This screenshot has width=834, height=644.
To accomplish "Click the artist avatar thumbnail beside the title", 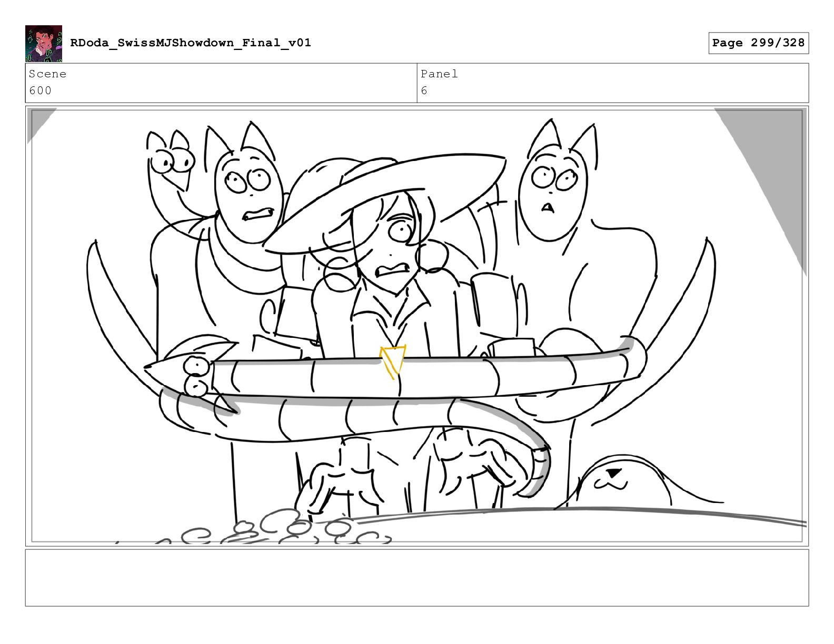I will [44, 44].
